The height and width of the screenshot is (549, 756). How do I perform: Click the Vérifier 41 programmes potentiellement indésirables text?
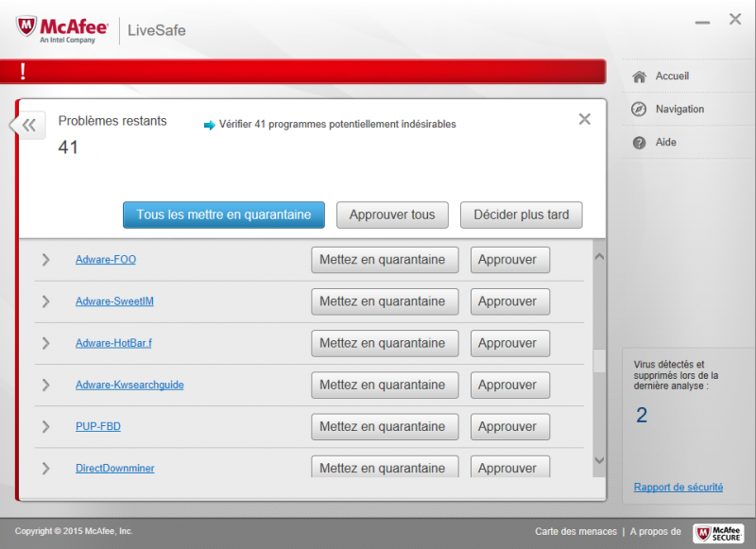tap(337, 125)
